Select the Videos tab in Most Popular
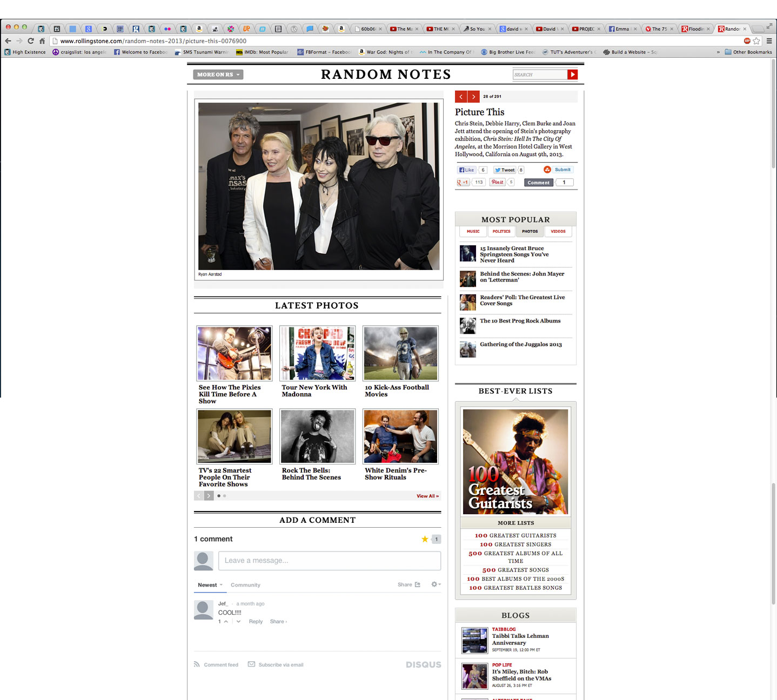The height and width of the screenshot is (700, 777). (558, 231)
